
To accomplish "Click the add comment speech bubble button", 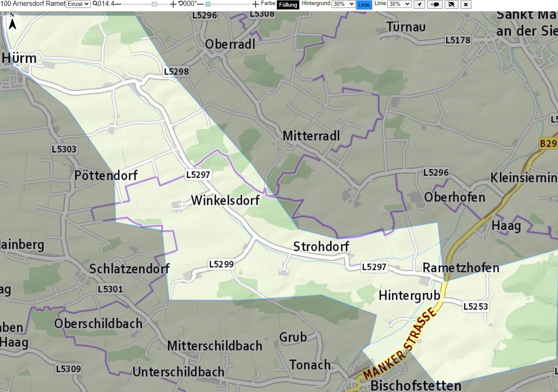I will (435, 4).
